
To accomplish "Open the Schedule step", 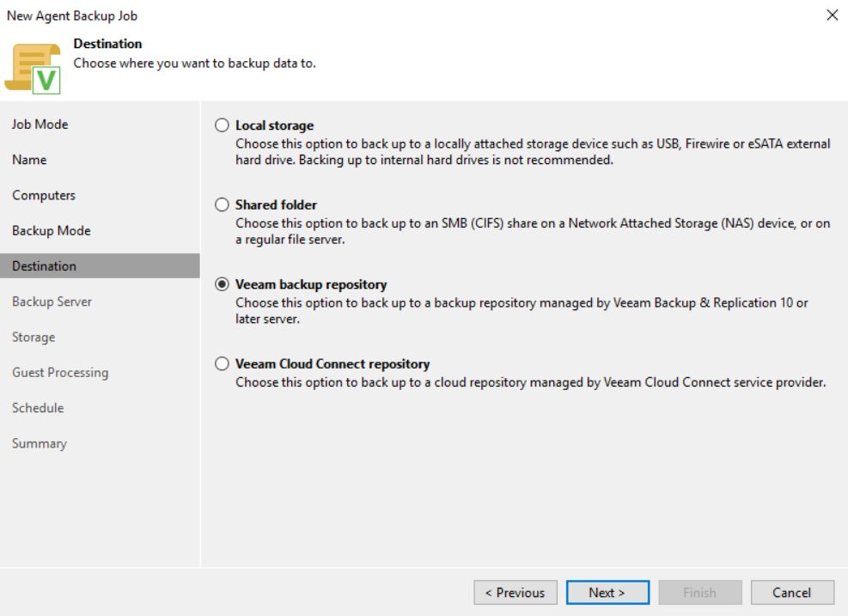I will pyautogui.click(x=38, y=408).
